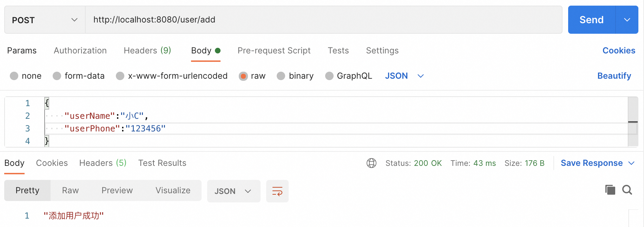Select the GraphQL body type
Screen dimensions: 644x227
(x=349, y=76)
